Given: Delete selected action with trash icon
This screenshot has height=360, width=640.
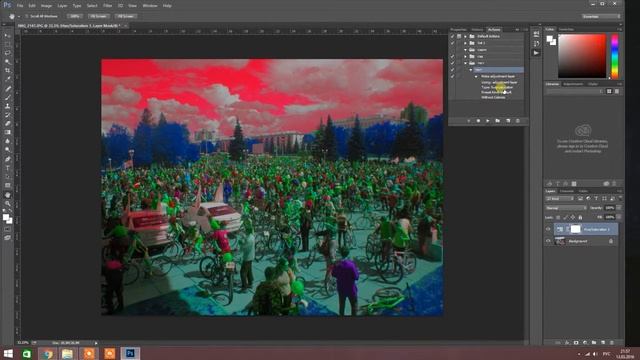Looking at the screenshot, I should (518, 121).
